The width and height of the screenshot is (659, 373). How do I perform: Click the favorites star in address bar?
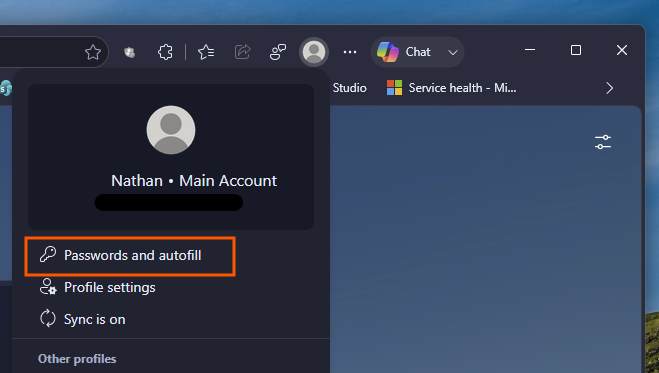93,52
